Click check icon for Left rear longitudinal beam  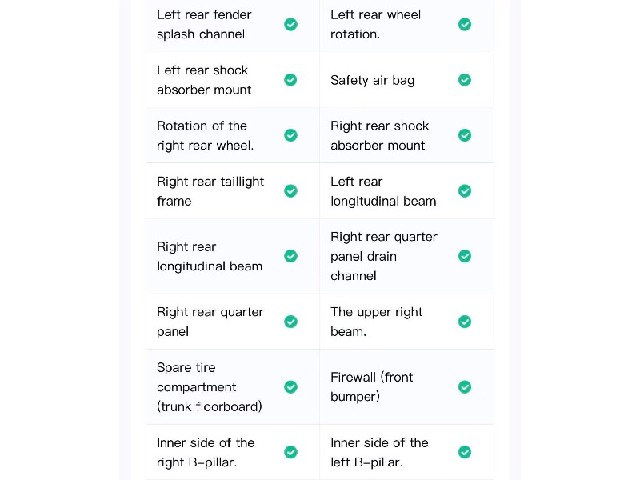(x=464, y=191)
